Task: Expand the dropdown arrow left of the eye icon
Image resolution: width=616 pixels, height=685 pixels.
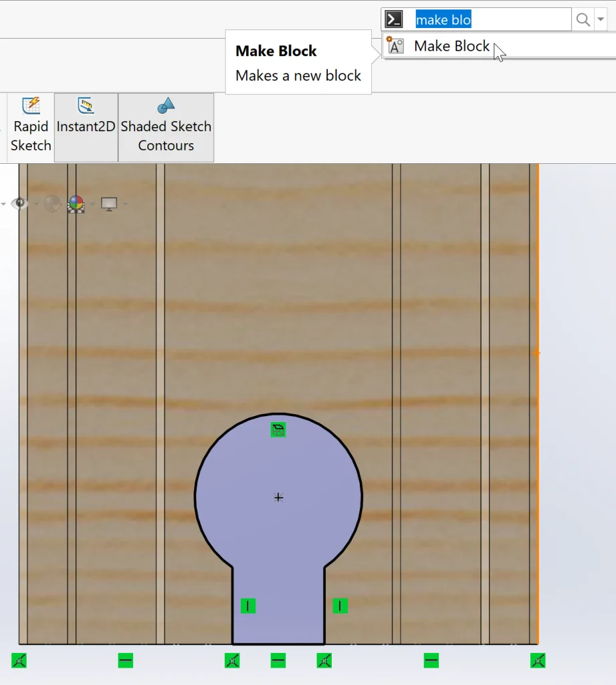Action: [3, 203]
